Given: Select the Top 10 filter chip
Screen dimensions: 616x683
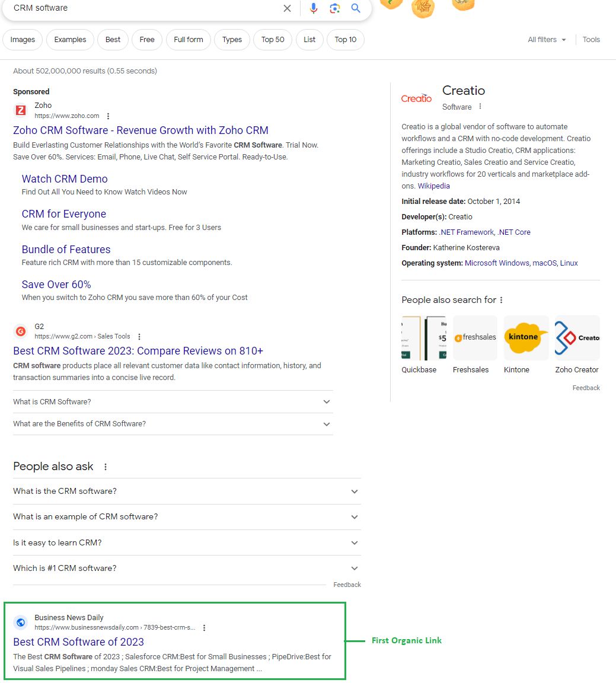Looking at the screenshot, I should click(x=345, y=40).
